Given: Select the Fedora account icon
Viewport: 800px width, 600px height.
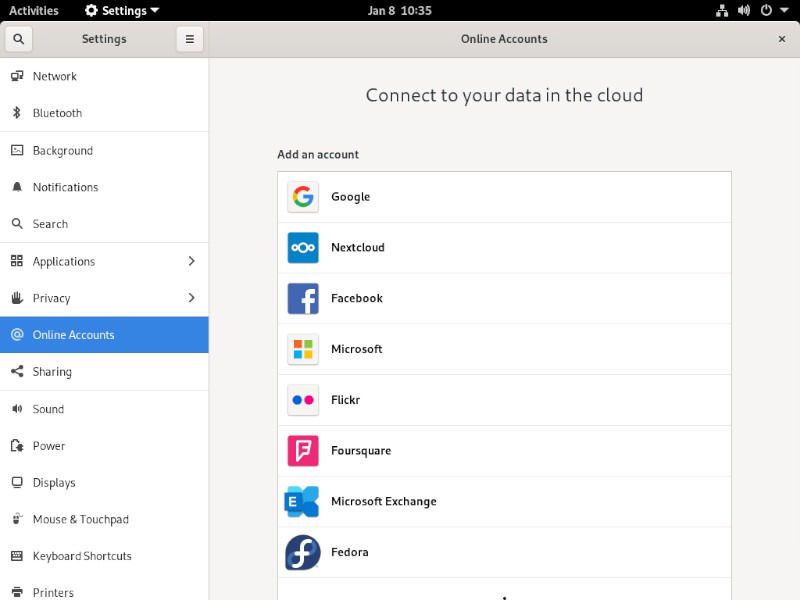Looking at the screenshot, I should [302, 552].
